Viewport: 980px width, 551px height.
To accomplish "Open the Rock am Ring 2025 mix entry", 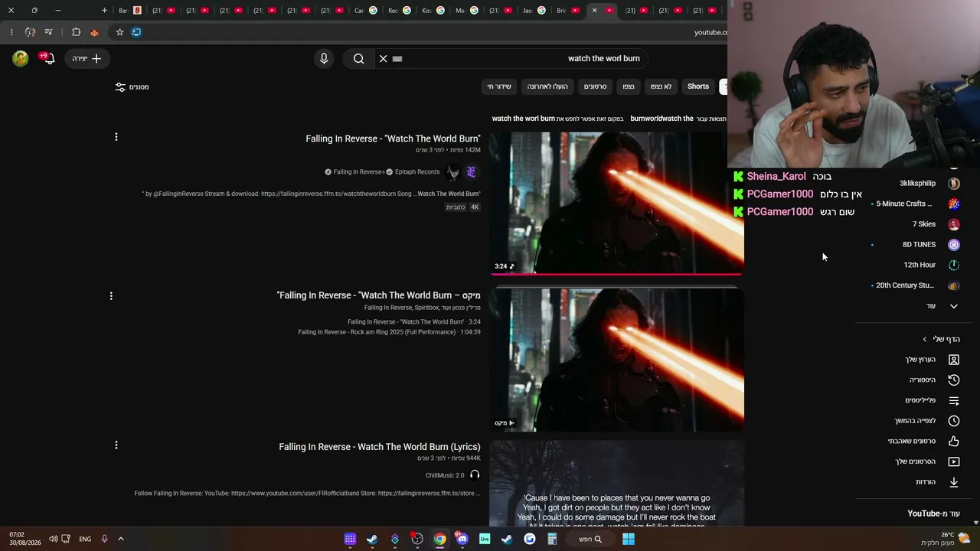I will coord(390,332).
